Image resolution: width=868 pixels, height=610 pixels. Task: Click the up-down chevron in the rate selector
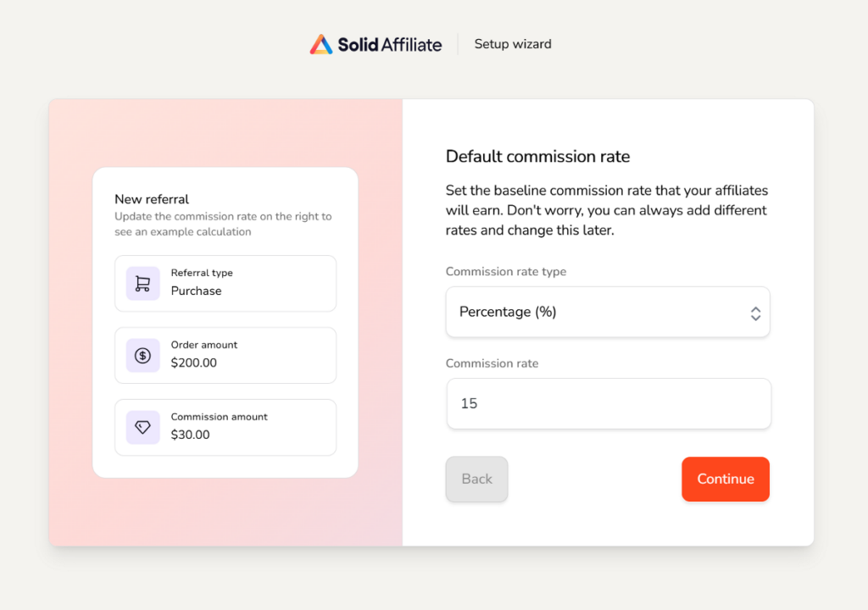click(x=754, y=312)
